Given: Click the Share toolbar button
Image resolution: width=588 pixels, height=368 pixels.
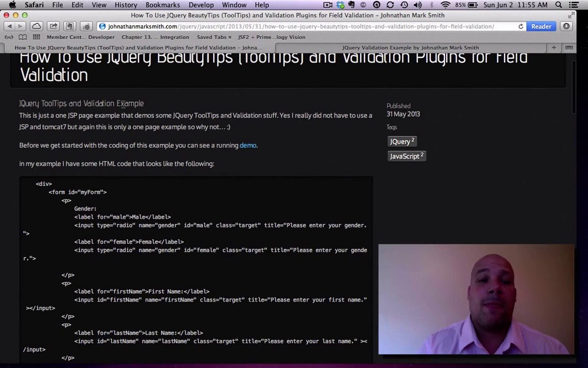Looking at the screenshot, I should pos(53,26).
